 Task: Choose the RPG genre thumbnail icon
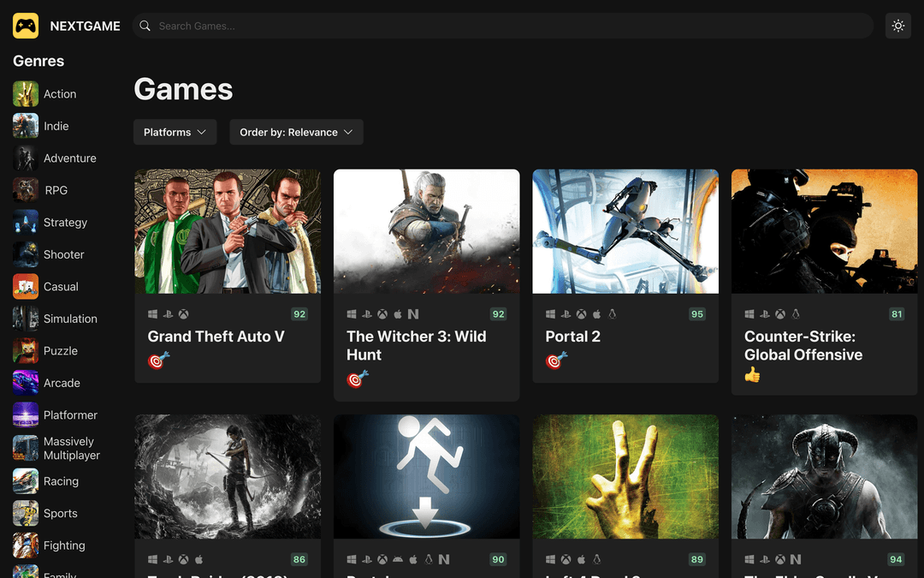coord(26,190)
